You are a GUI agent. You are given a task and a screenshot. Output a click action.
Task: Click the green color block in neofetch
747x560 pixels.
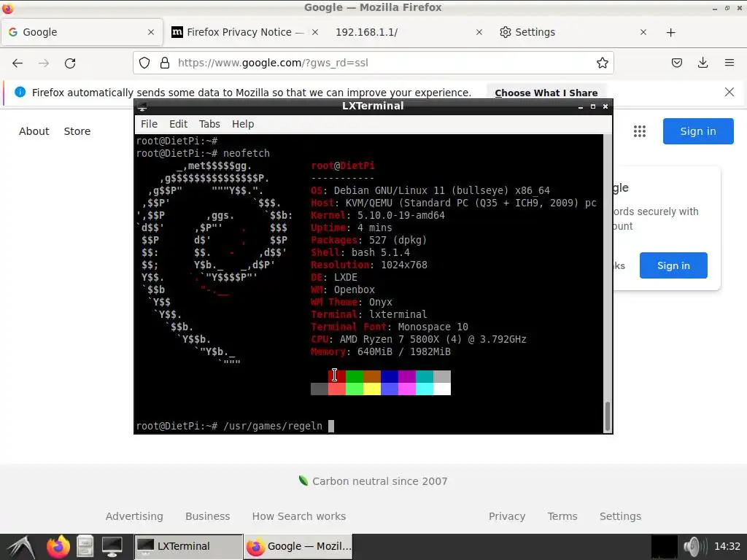pos(354,377)
